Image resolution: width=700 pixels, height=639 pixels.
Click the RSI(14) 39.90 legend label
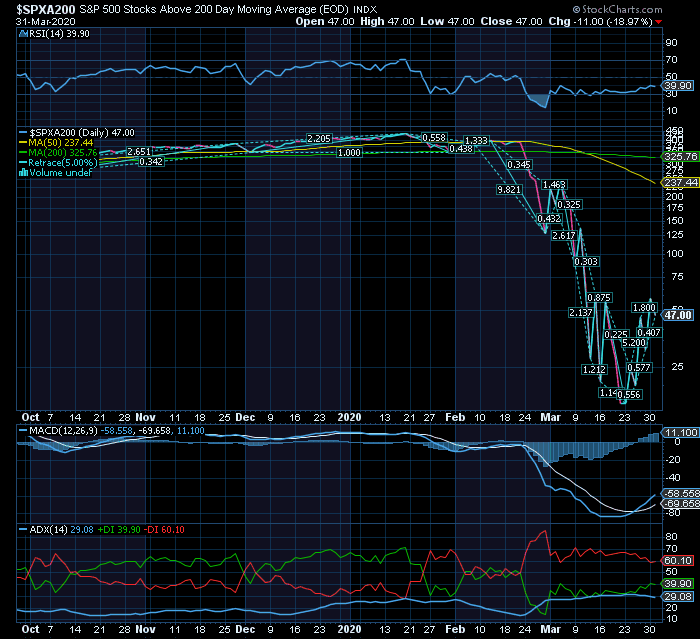pyautogui.click(x=59, y=33)
